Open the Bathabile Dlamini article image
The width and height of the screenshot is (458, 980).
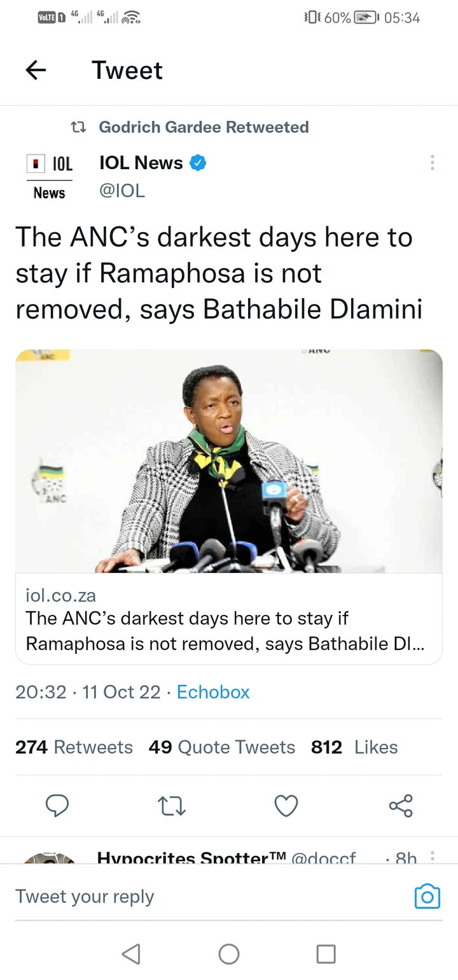229,461
